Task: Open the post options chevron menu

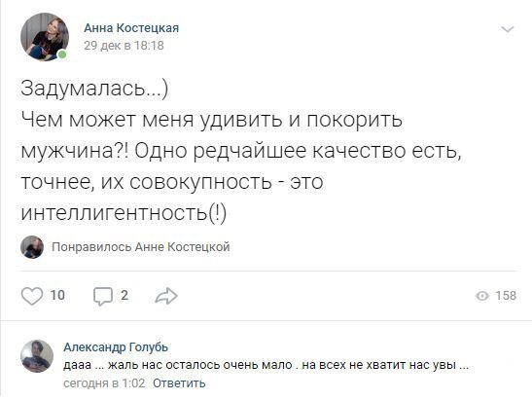Action: click(508, 29)
